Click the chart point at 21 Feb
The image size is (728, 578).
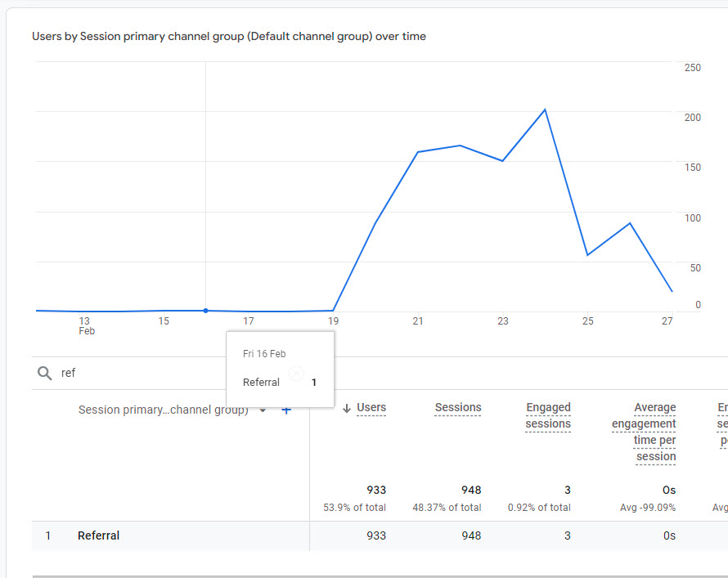[x=418, y=152]
